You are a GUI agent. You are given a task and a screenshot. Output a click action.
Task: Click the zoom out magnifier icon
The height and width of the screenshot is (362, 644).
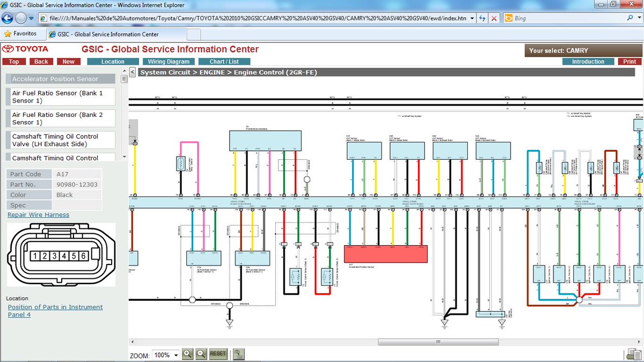pyautogui.click(x=201, y=354)
